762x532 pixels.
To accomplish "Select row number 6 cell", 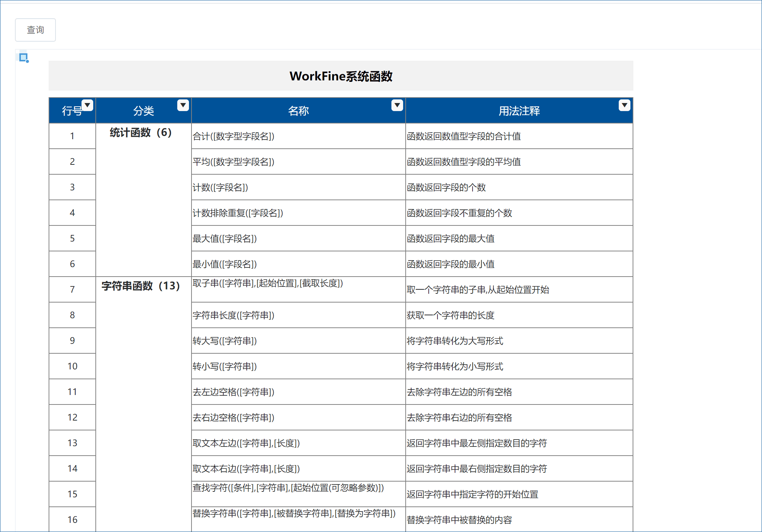I will click(x=72, y=264).
